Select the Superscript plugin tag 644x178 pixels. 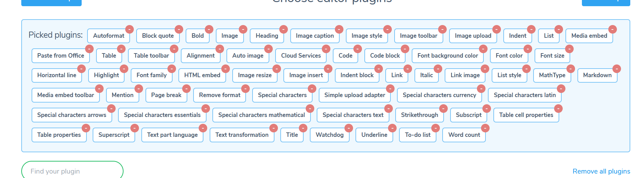[x=114, y=135]
